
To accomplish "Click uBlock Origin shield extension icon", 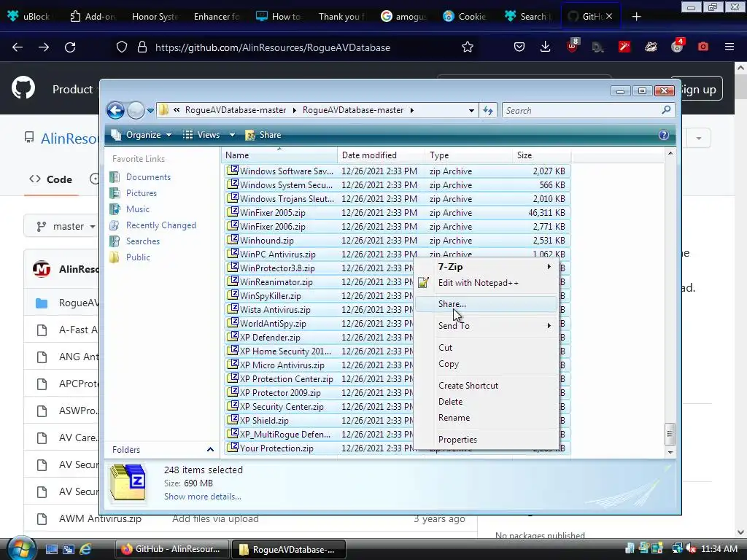I will [572, 47].
